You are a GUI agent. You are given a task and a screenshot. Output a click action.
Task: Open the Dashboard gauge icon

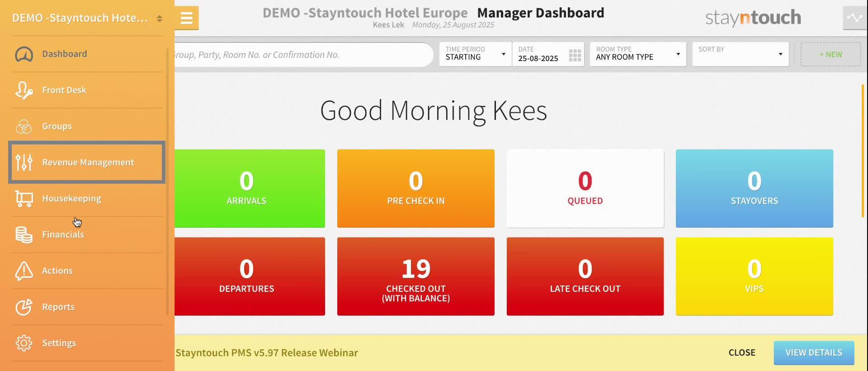pos(24,54)
